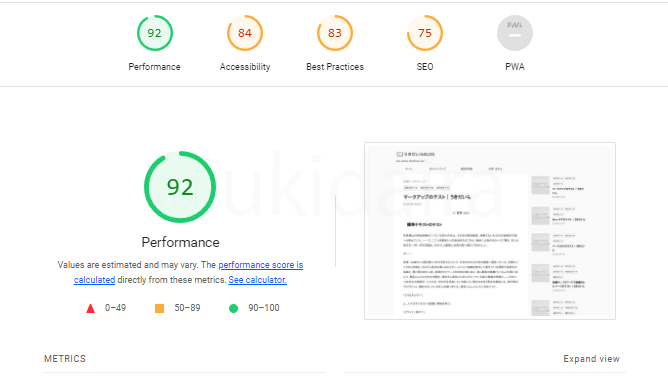This screenshot has height=376, width=668.
Task: Select the PWA category label
Action: point(515,67)
